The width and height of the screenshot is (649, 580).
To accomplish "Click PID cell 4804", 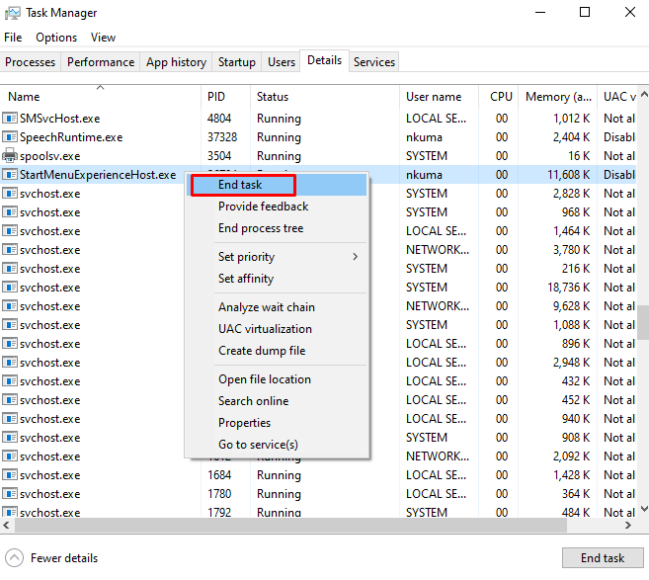I will point(219,118).
